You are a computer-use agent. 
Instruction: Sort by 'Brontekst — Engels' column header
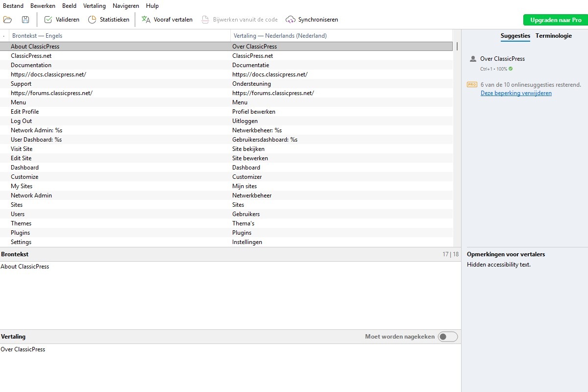(37, 36)
